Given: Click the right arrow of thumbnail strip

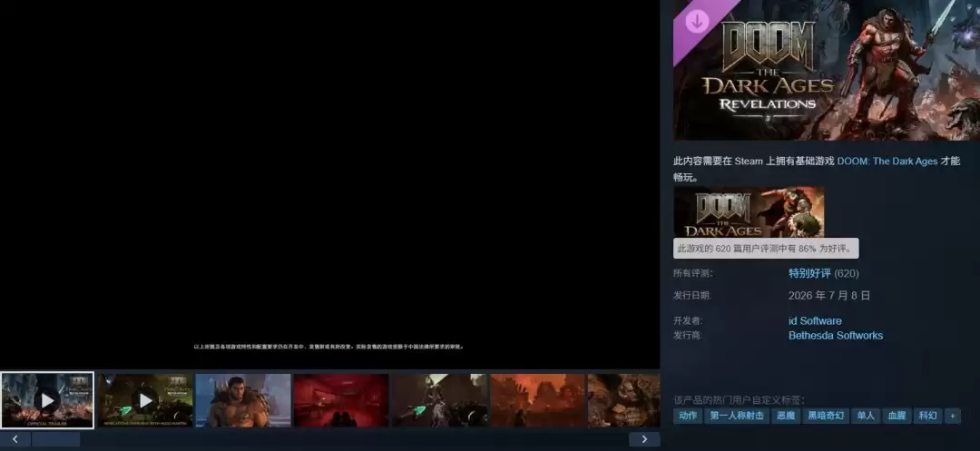Looking at the screenshot, I should [x=644, y=440].
